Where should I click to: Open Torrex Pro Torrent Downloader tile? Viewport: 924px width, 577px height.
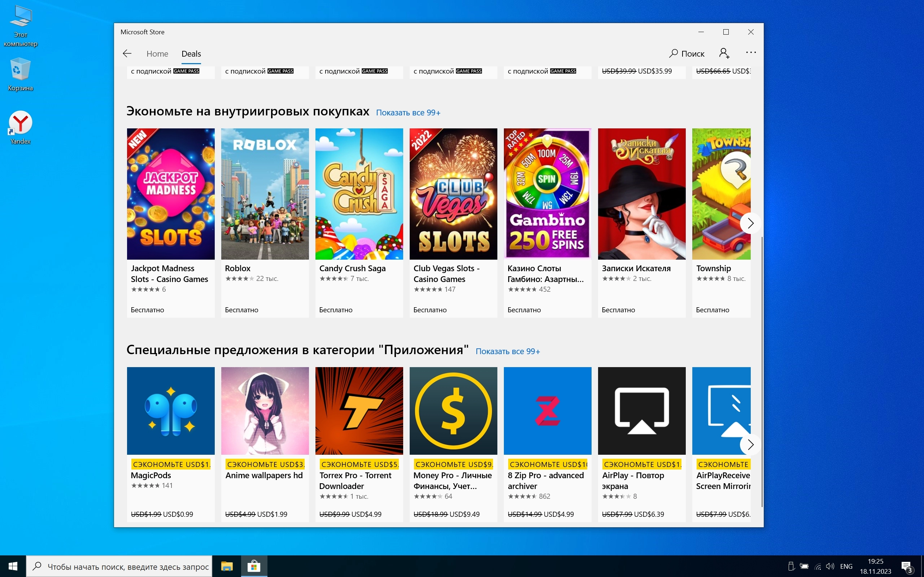point(359,411)
